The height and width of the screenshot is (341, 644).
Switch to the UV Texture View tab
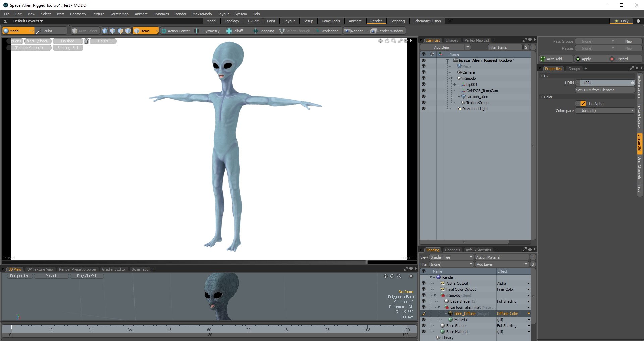coord(40,269)
